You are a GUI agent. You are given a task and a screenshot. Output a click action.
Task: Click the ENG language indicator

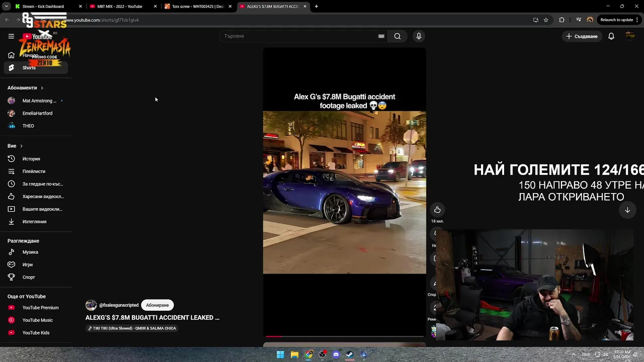coord(586,354)
